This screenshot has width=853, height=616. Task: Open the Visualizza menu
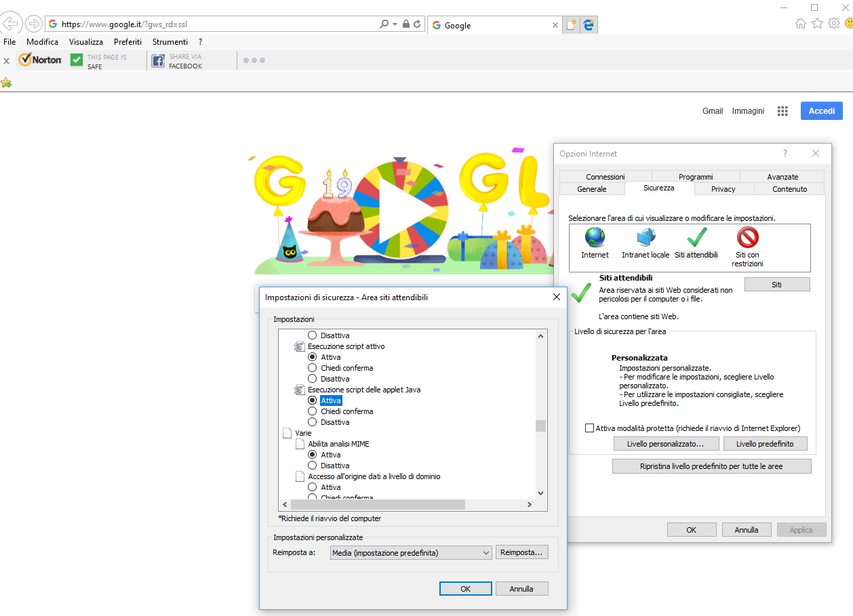[86, 42]
